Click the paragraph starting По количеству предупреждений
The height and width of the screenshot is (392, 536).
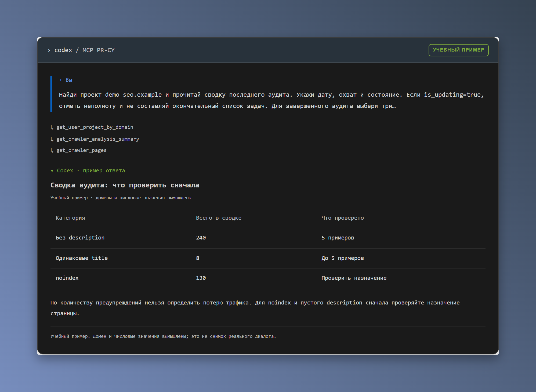pos(255,308)
